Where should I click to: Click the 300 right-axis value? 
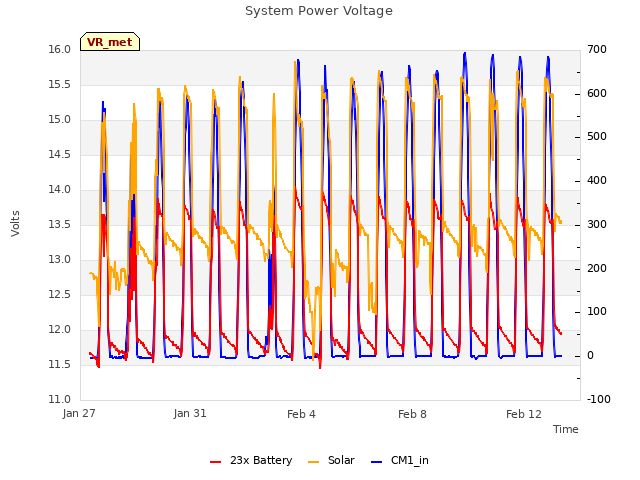(597, 224)
